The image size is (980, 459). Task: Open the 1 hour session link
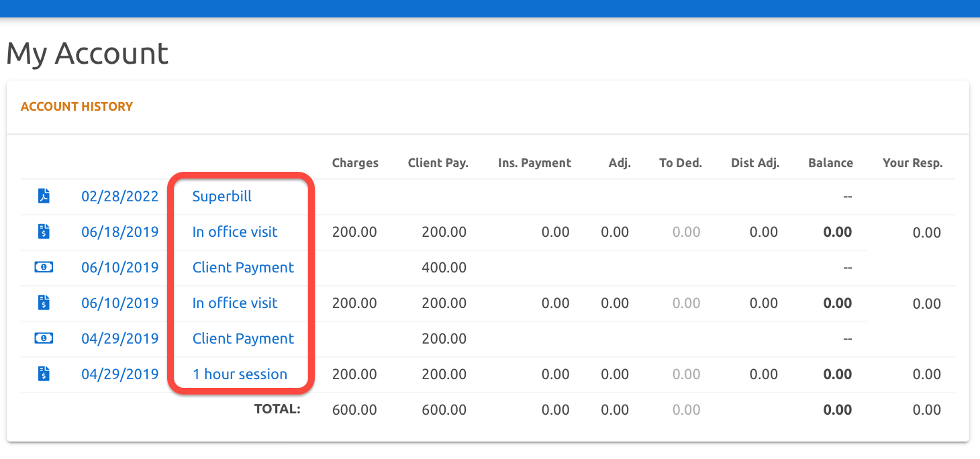coord(240,374)
